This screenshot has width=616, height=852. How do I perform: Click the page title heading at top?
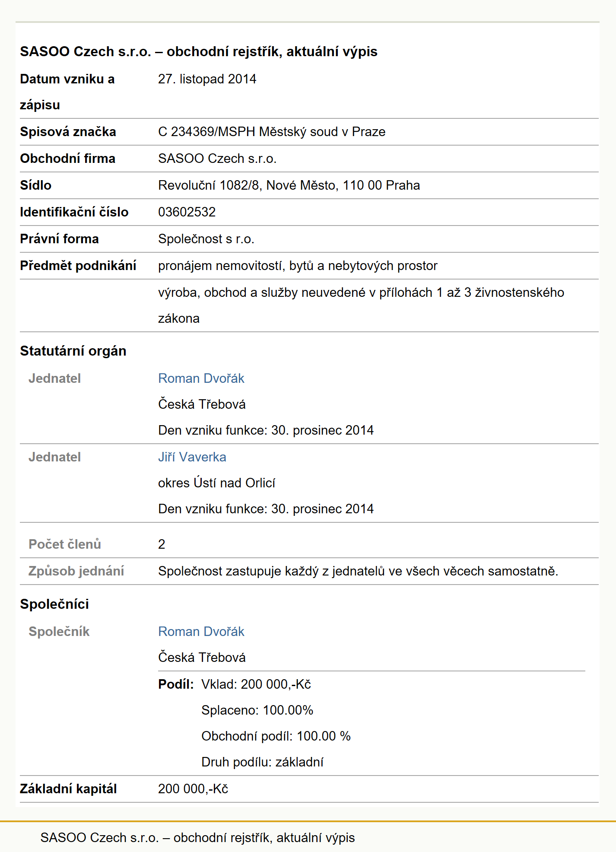pos(199,51)
